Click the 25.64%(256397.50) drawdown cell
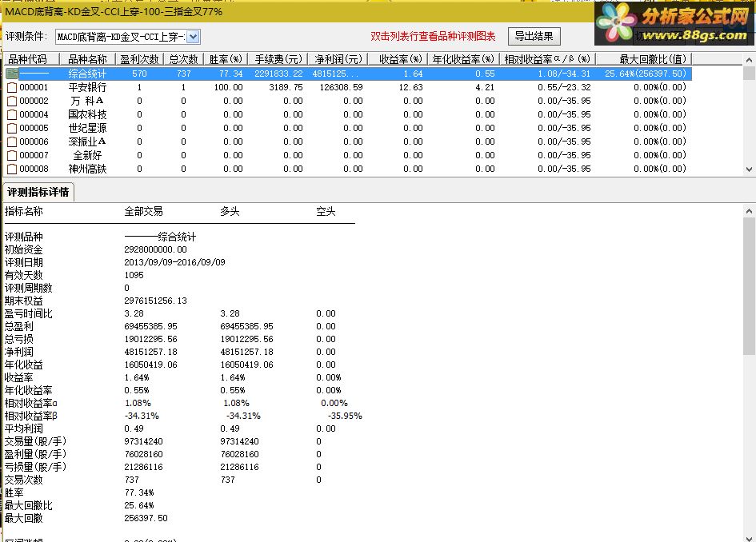 645,74
